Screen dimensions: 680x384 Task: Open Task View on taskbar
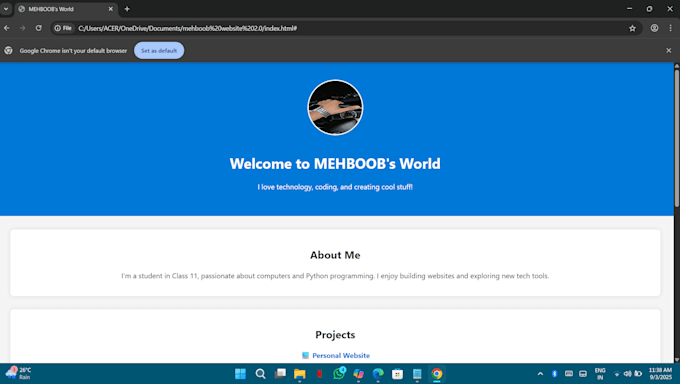click(x=280, y=374)
